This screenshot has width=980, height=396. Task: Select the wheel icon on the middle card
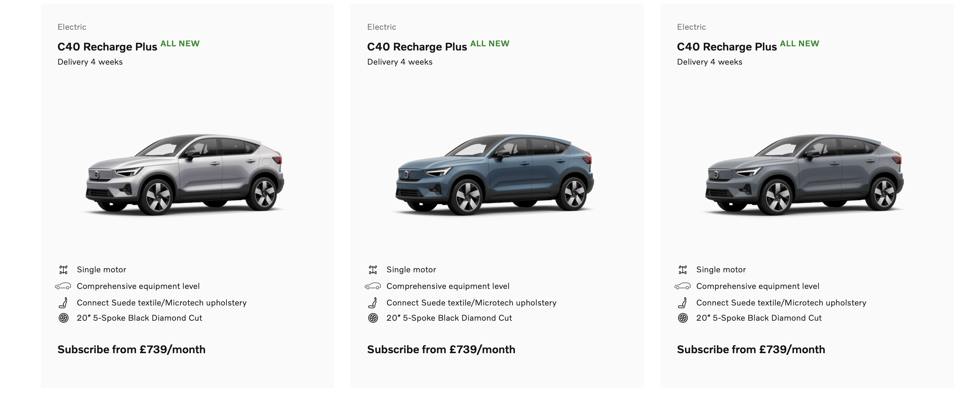tap(374, 318)
